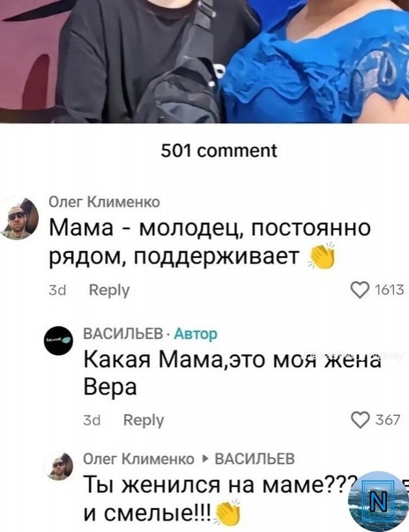Open Олег Клименко's avatar on top comment
409x532 pixels.
[19, 218]
